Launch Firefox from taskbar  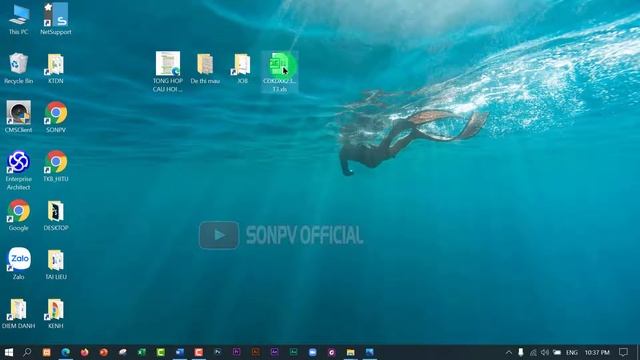pyautogui.click(x=84, y=352)
